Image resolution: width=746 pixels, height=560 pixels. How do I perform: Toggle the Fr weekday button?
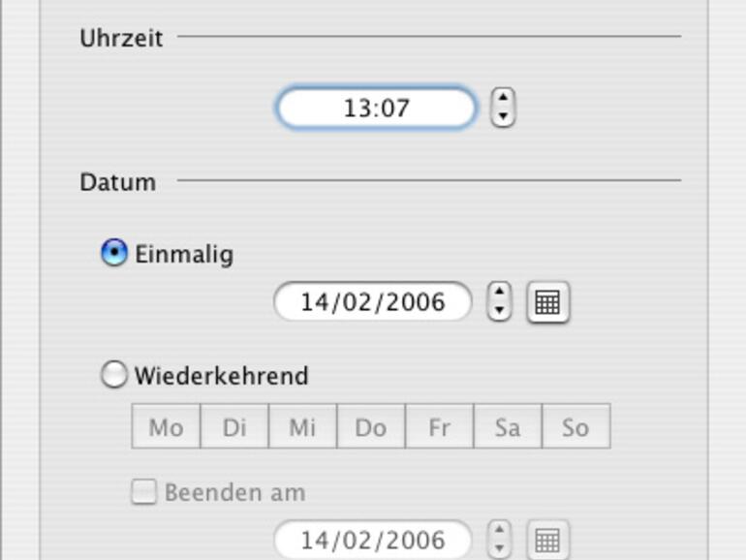pyautogui.click(x=439, y=426)
